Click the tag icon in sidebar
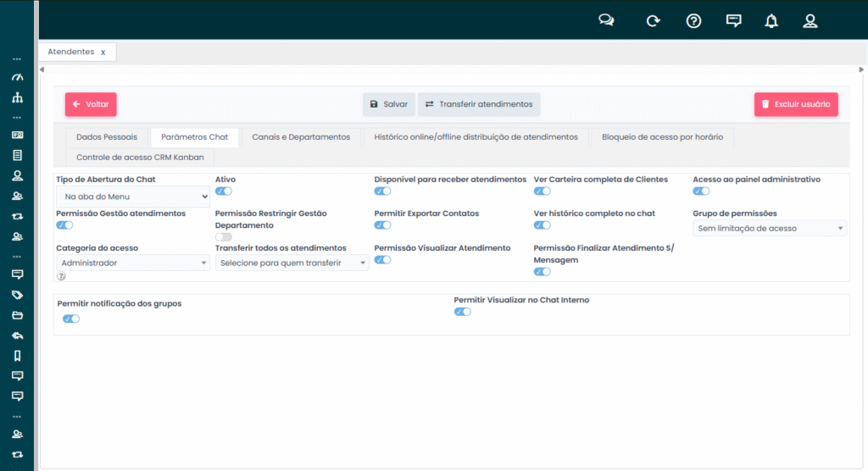 pyautogui.click(x=17, y=295)
